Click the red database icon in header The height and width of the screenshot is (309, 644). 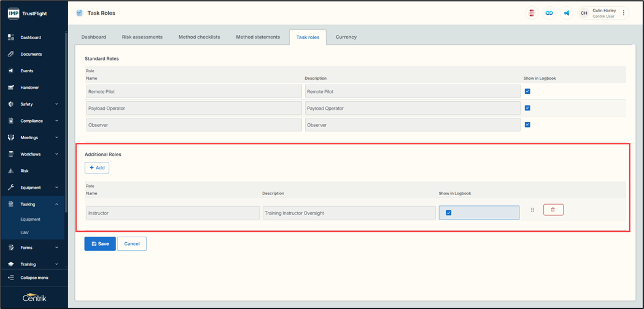pyautogui.click(x=532, y=13)
